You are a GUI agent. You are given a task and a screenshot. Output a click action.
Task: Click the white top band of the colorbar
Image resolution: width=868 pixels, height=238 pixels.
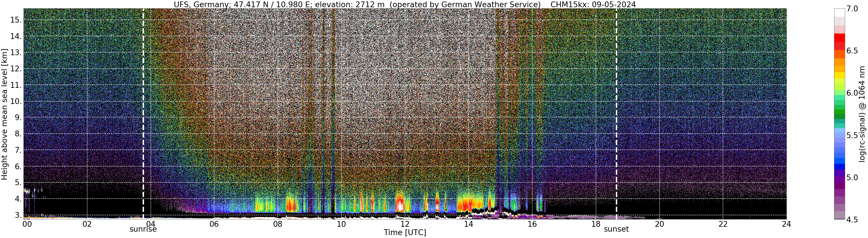coord(839,12)
